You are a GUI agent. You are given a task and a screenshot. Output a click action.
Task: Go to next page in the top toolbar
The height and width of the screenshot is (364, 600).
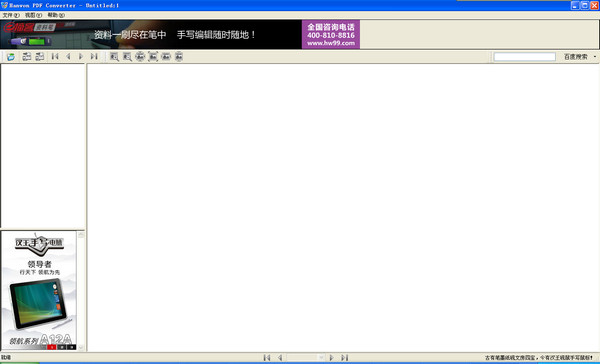pos(81,57)
